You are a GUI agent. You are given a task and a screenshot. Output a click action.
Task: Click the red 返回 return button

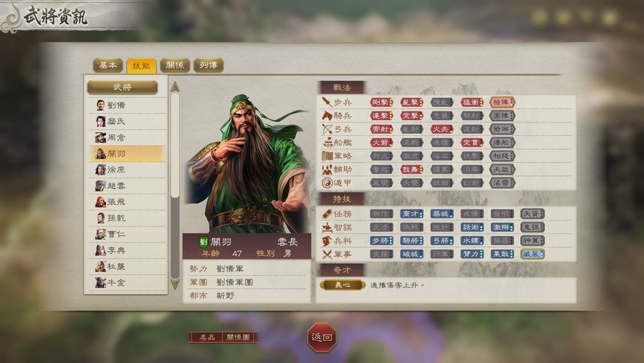point(321,337)
